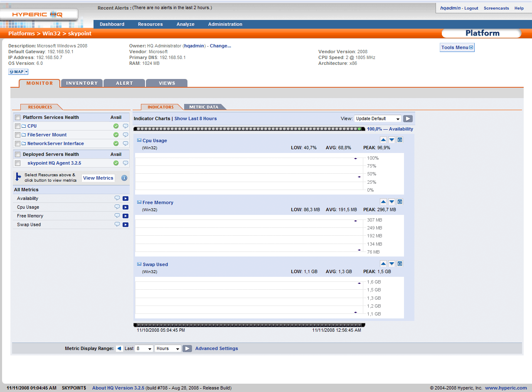Click green availability icon for CPU
532x392 pixels.
coord(116,126)
